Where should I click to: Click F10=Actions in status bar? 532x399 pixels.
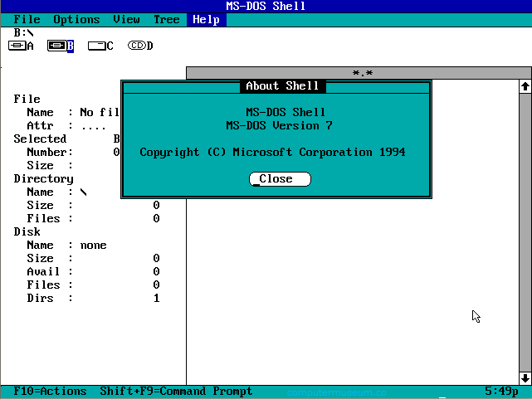pos(50,392)
